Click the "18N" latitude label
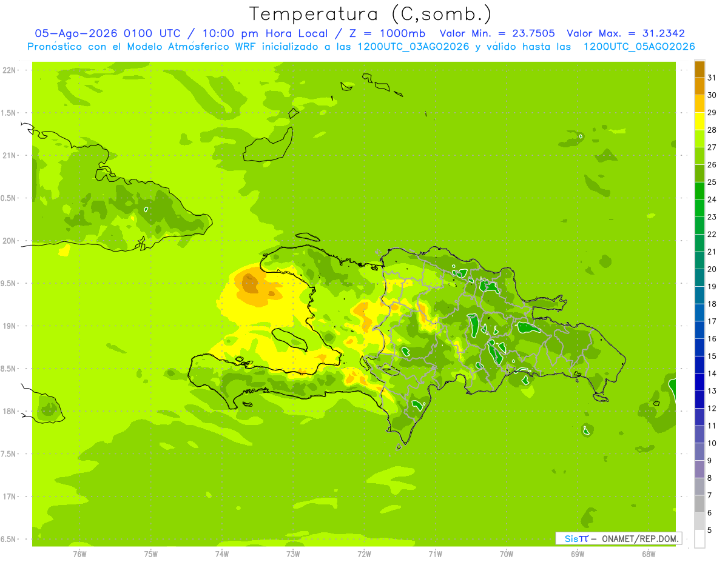This screenshot has height=562, width=728. pyautogui.click(x=10, y=411)
